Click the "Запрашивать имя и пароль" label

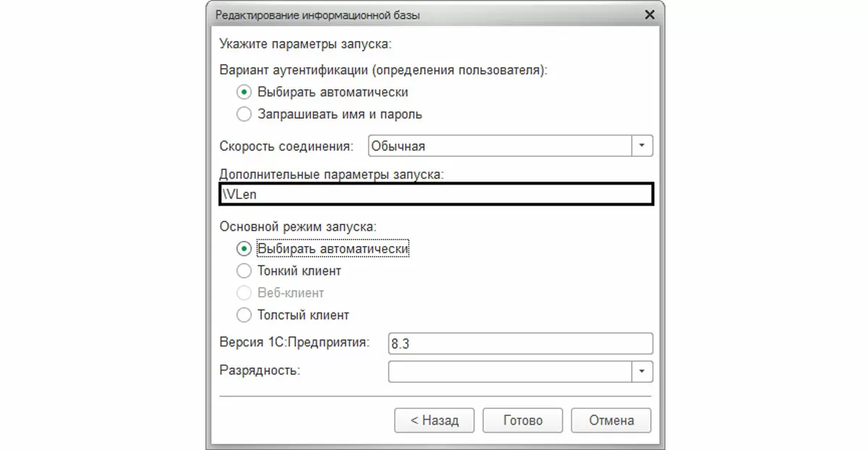pyautogui.click(x=340, y=114)
